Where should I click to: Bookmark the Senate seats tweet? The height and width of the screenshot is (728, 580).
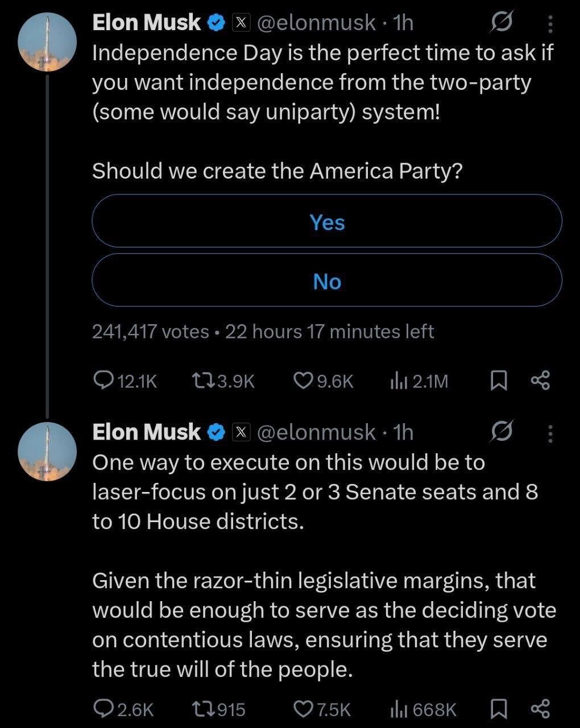click(x=499, y=709)
